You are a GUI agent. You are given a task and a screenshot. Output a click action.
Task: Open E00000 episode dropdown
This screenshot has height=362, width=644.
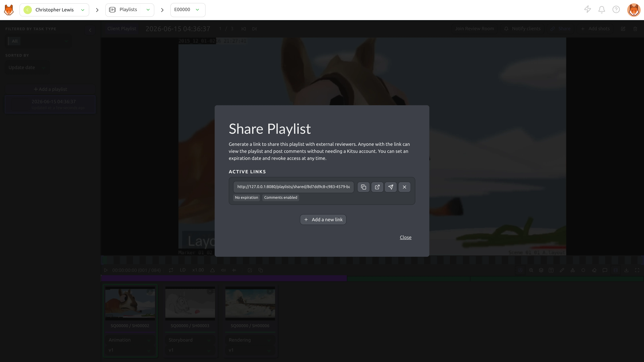coord(188,10)
